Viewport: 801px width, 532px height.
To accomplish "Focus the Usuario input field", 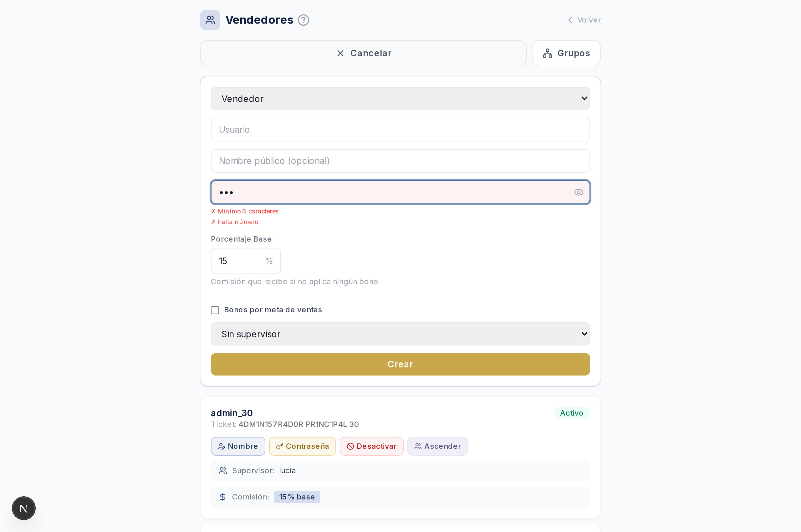I will pyautogui.click(x=400, y=130).
